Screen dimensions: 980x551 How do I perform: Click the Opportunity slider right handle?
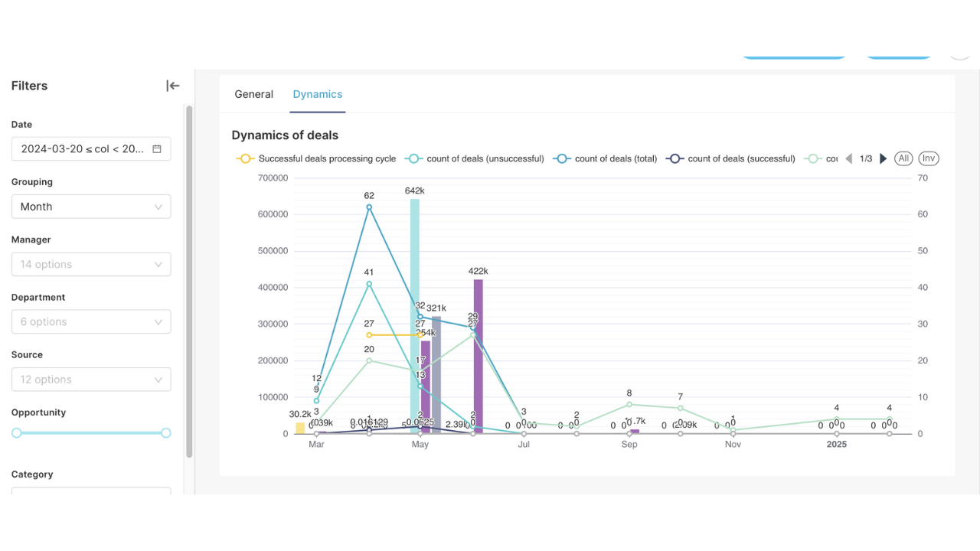(165, 433)
